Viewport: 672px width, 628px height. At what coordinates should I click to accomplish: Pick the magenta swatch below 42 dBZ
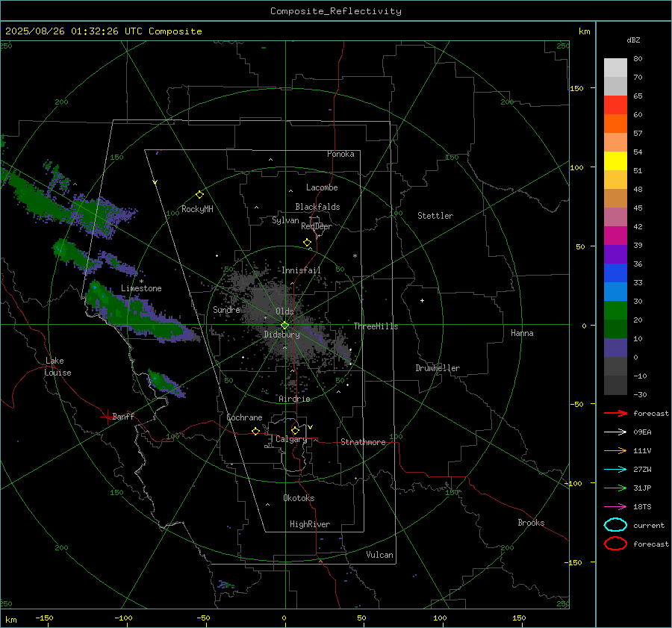615,235
